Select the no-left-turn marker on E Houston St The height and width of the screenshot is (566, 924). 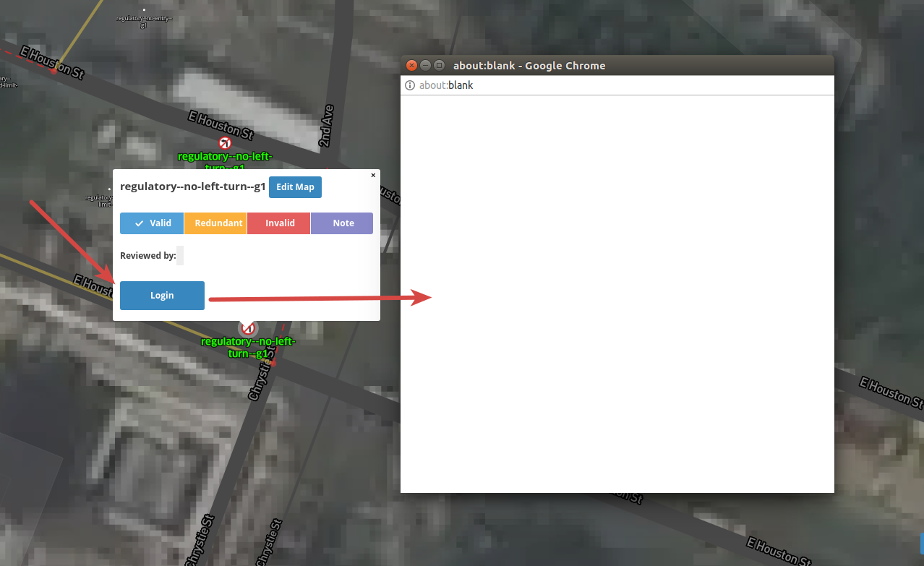(x=225, y=142)
